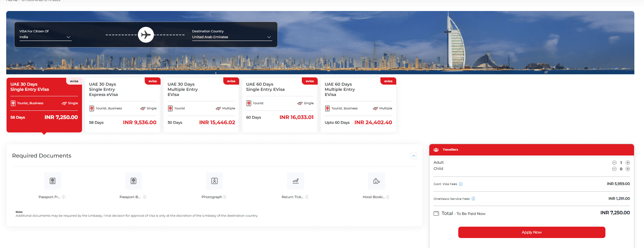Show info for Return Tick... document
Viewport: 644px width, 248px height.
(x=307, y=197)
